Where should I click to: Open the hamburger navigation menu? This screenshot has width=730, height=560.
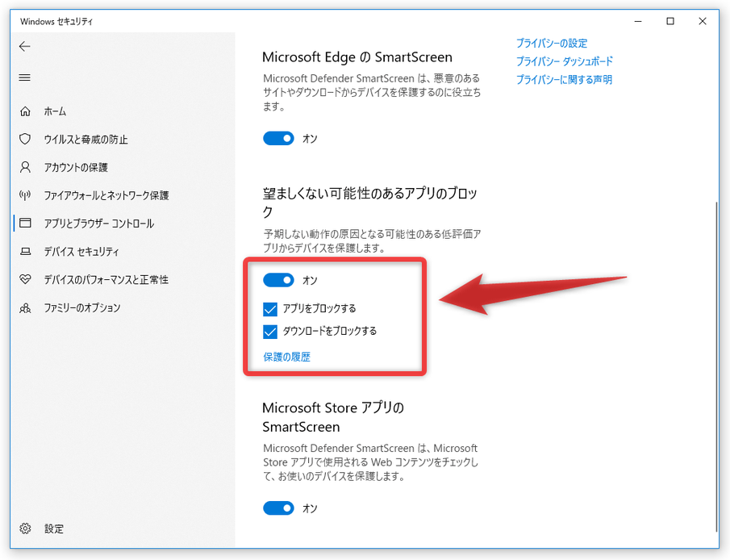click(25, 77)
